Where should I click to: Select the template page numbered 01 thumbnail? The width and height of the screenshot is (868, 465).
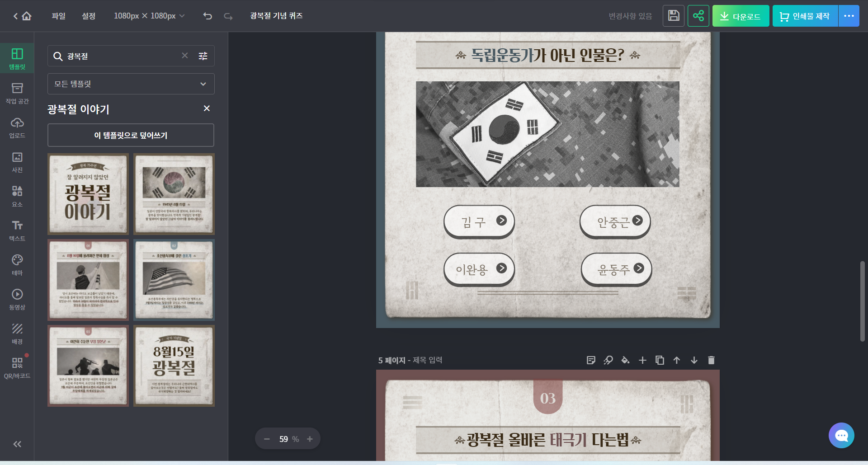click(88, 280)
